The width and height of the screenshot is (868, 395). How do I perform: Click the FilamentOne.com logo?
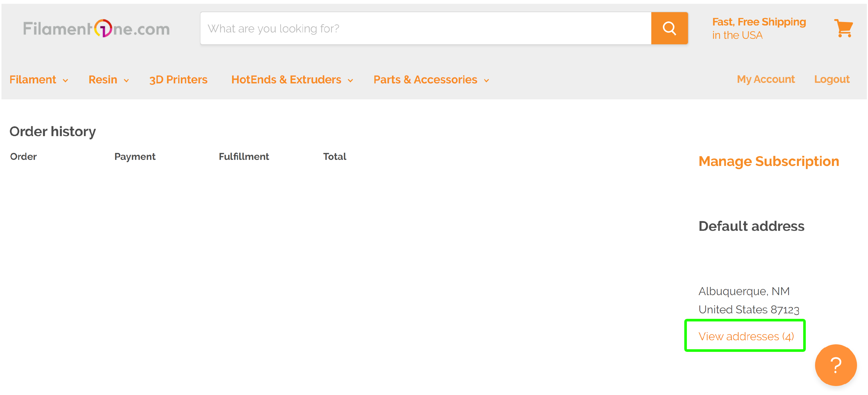tap(96, 28)
